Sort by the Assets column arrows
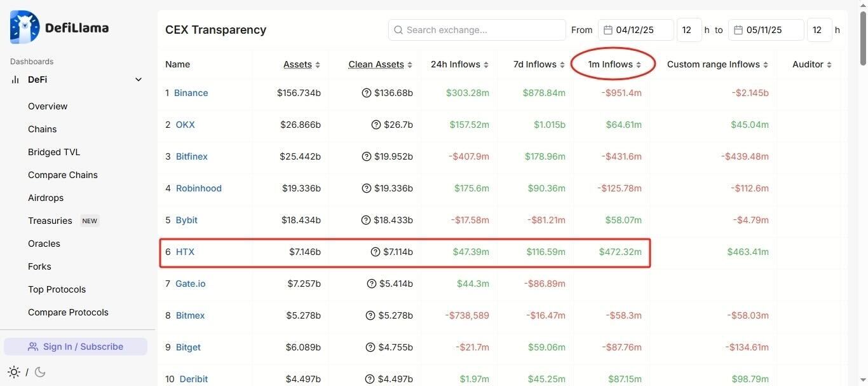Viewport: 868px width, 386px height. [318, 65]
